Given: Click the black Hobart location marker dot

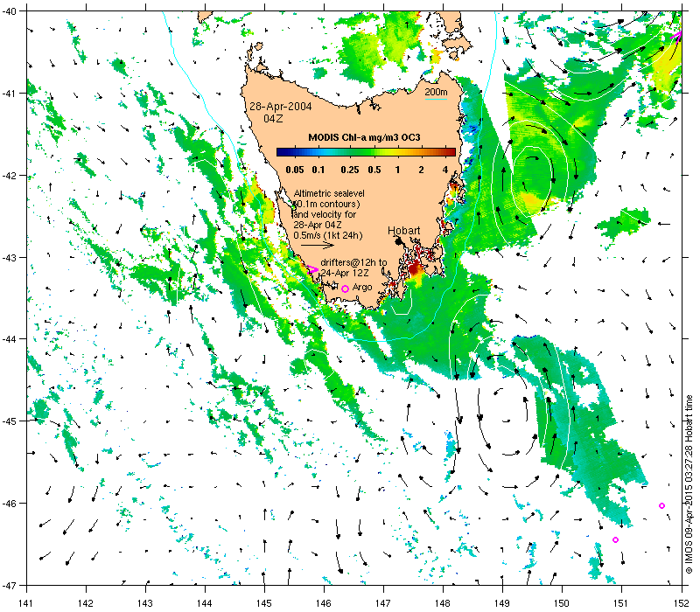Looking at the screenshot, I should 398,241.
